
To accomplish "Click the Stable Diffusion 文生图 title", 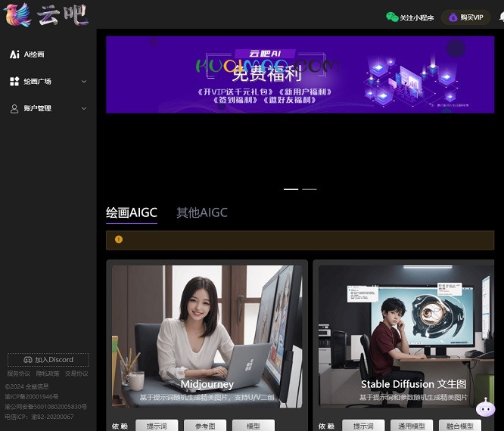I will pyautogui.click(x=413, y=384).
